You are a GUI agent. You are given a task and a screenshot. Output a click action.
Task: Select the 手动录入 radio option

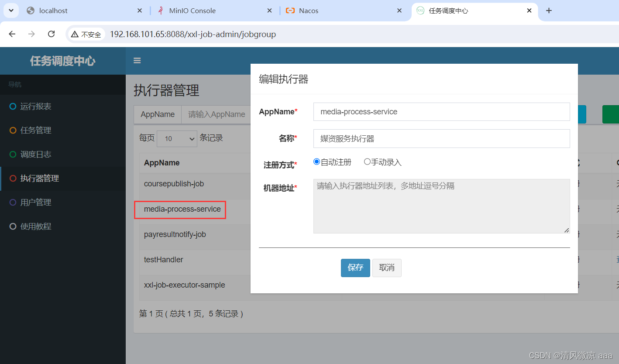pyautogui.click(x=367, y=162)
